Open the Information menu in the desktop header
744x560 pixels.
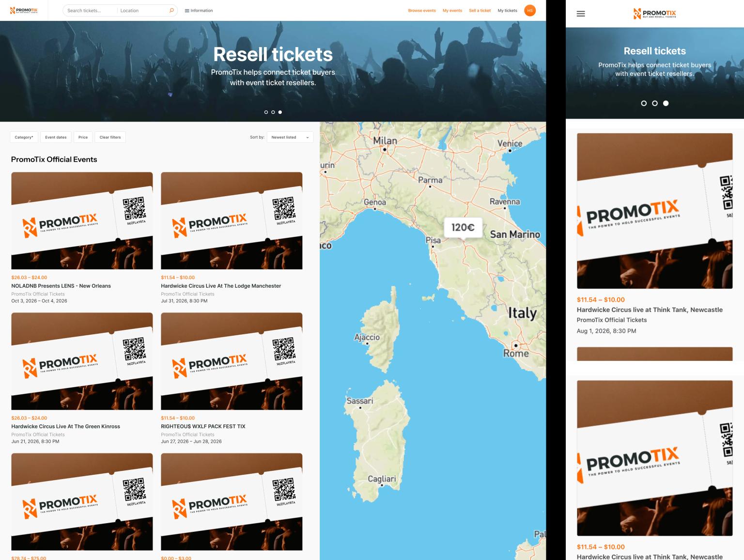click(199, 10)
